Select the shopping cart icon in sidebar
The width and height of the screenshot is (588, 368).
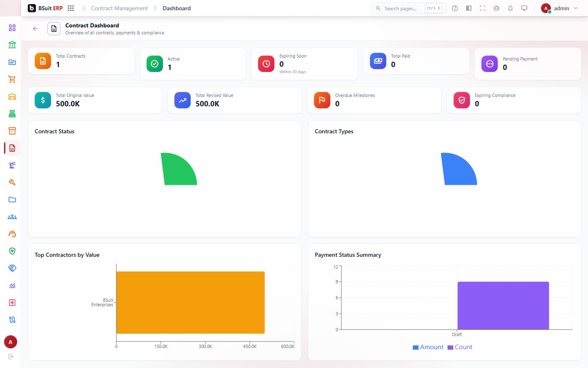(x=12, y=79)
